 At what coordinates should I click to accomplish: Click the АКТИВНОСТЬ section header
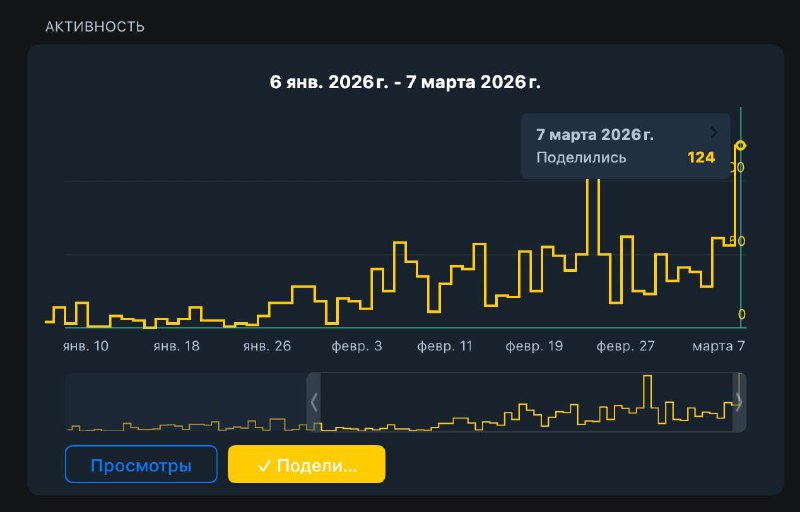pyautogui.click(x=95, y=27)
